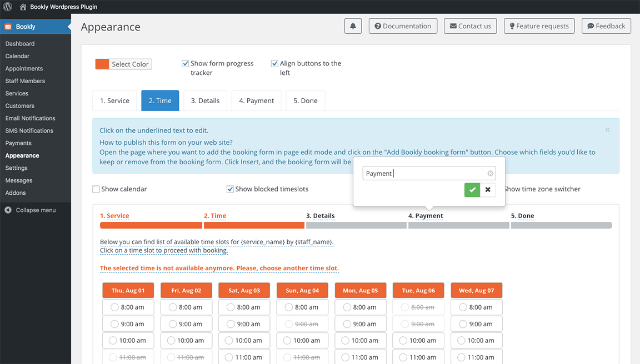Click the Feedback button

click(x=606, y=26)
